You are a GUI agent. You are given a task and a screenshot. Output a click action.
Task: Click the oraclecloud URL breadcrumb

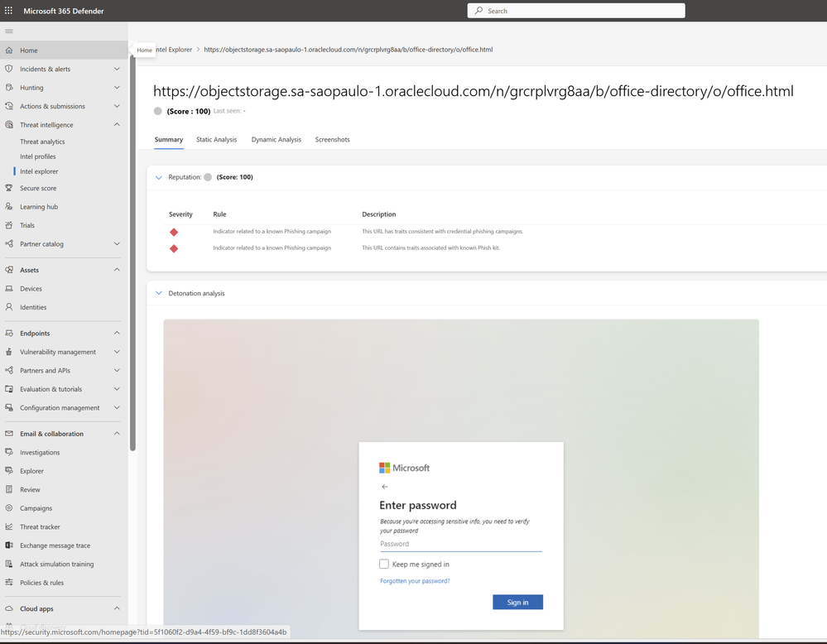(x=348, y=50)
